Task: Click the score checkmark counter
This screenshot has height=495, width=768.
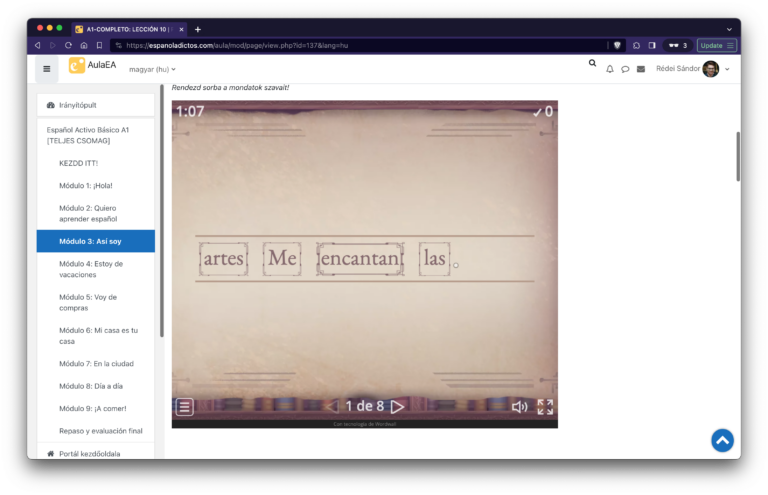Action: pyautogui.click(x=543, y=112)
